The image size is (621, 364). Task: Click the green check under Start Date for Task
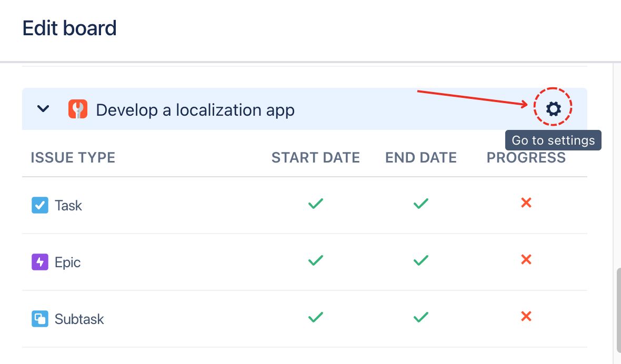315,204
